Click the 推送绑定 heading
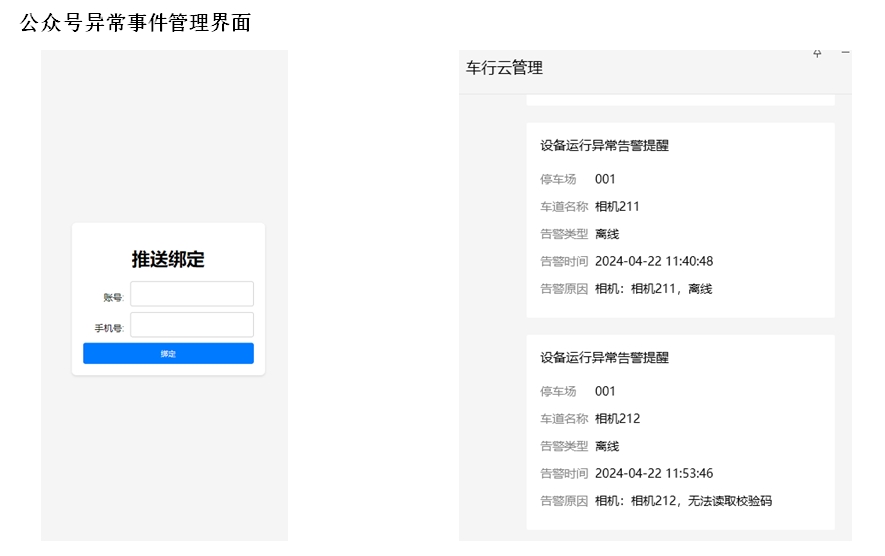The height and width of the screenshot is (556, 885). 168,260
